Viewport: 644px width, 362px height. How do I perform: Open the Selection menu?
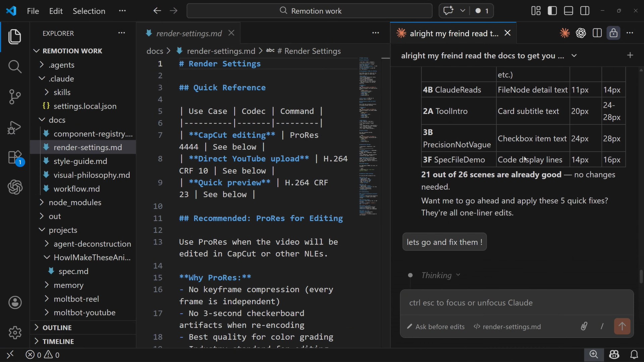89,11
